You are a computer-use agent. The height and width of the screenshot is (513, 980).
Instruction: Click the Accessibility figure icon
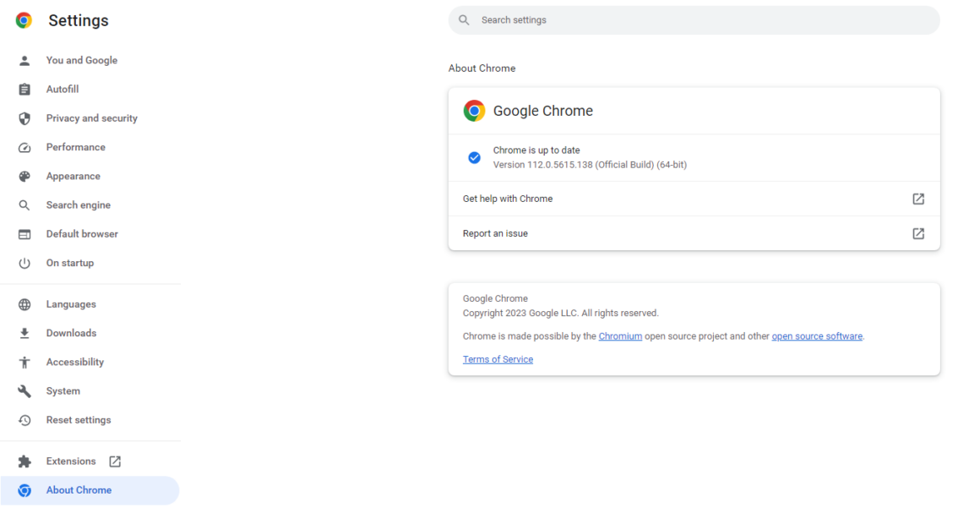(x=24, y=363)
